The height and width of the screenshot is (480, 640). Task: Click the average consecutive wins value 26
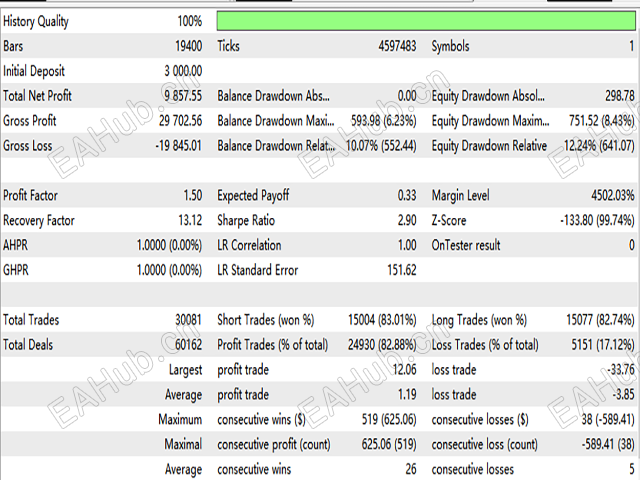pos(411,469)
